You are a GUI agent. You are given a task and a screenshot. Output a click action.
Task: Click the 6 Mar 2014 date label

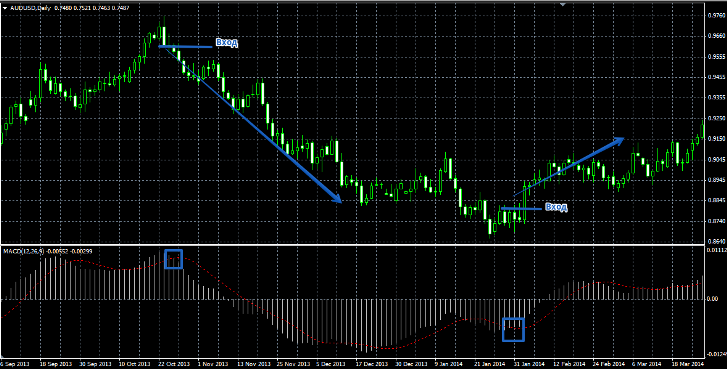(x=648, y=365)
